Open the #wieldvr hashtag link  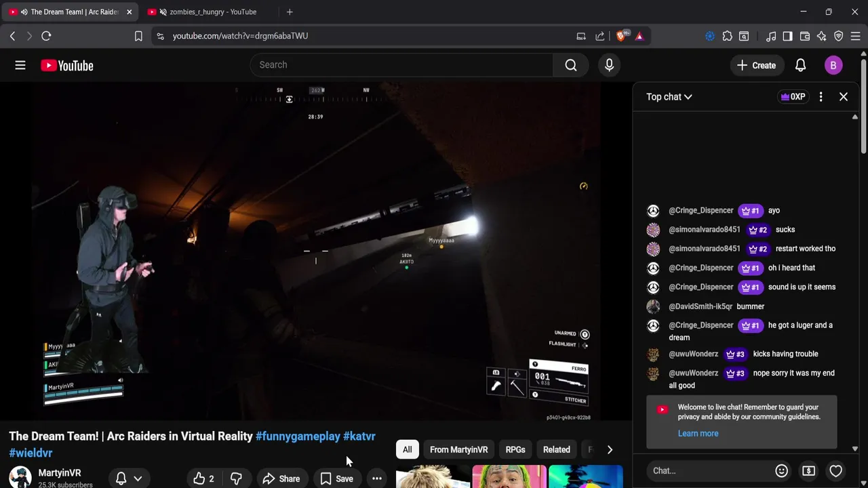(x=31, y=453)
